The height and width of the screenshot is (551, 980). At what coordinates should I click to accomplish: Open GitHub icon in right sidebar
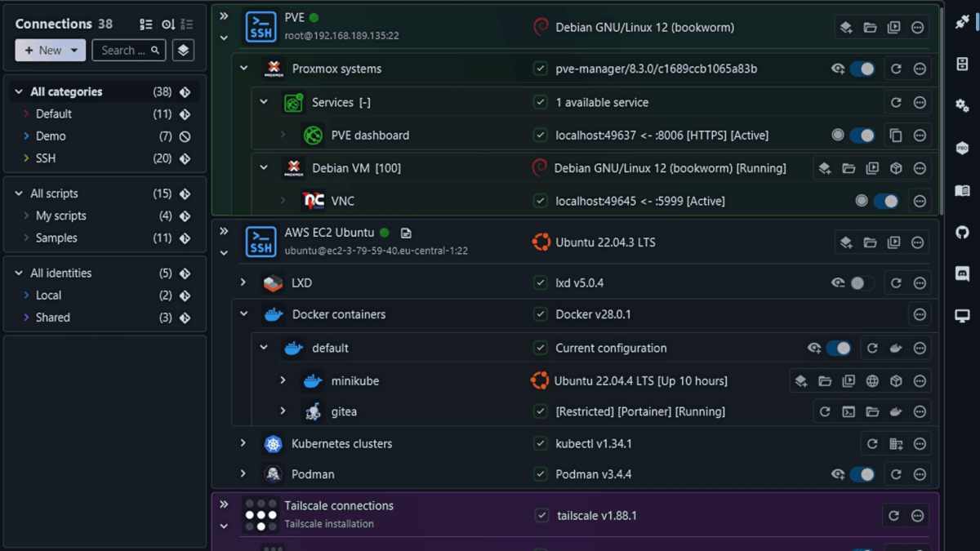[962, 233]
